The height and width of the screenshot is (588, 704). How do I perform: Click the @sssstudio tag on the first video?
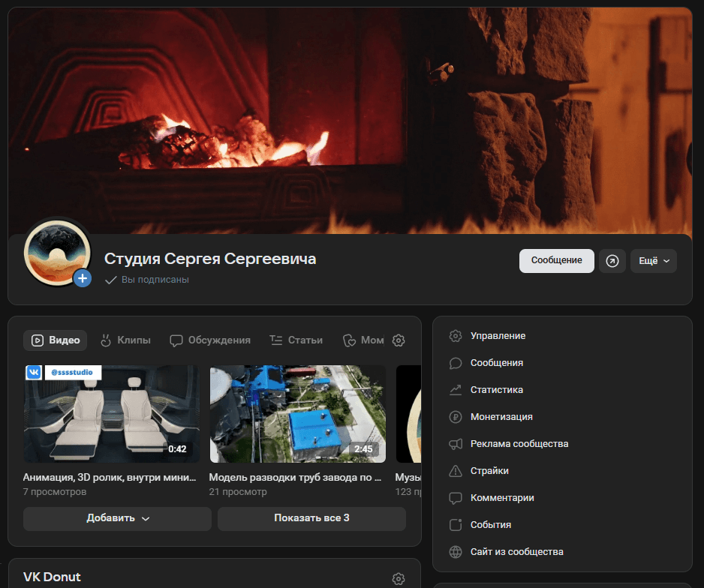[x=72, y=372]
